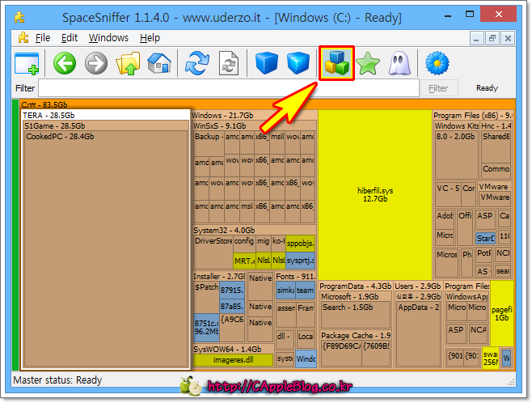
Task: Close the inner child window
Action: click(508, 38)
